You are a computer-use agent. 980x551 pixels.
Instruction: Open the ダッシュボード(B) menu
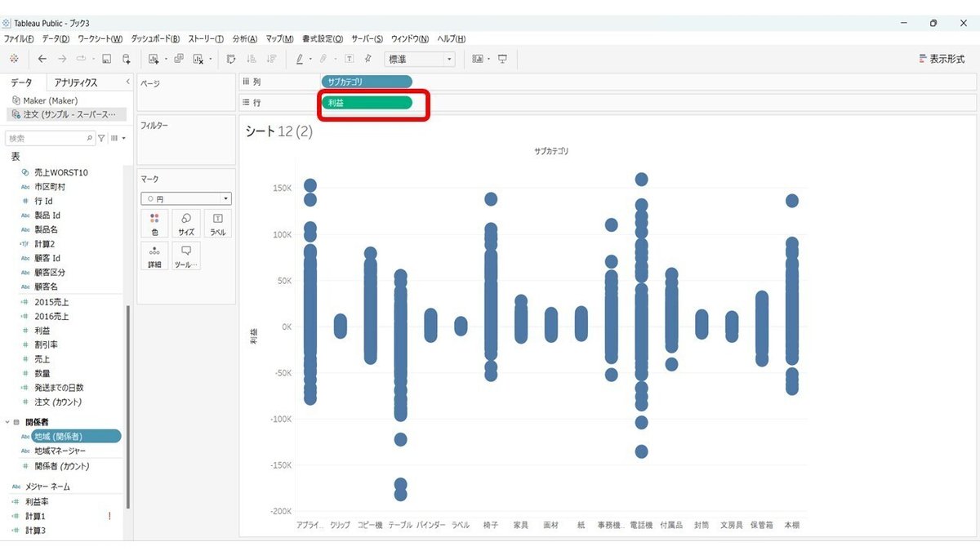[155, 39]
